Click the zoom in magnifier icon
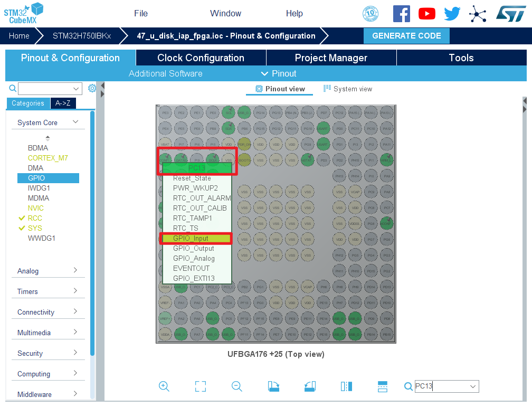532x407 pixels. pyautogui.click(x=164, y=386)
